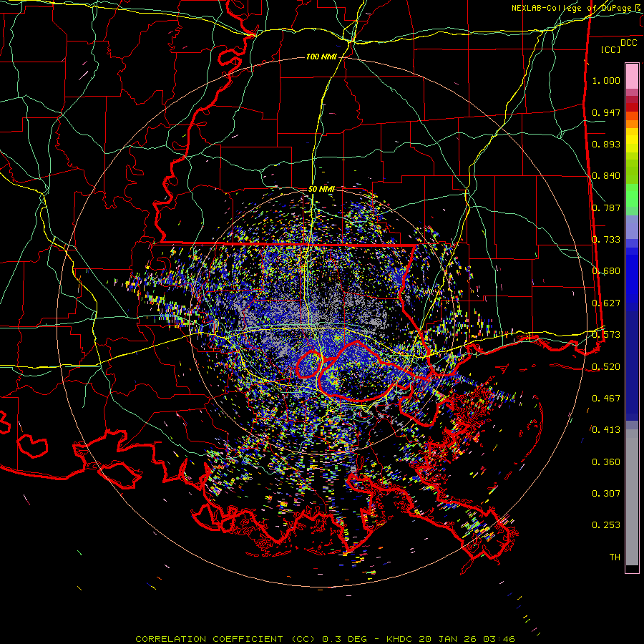Select the 0.787 legend value
Screen dimensions: 644x644
(606, 208)
